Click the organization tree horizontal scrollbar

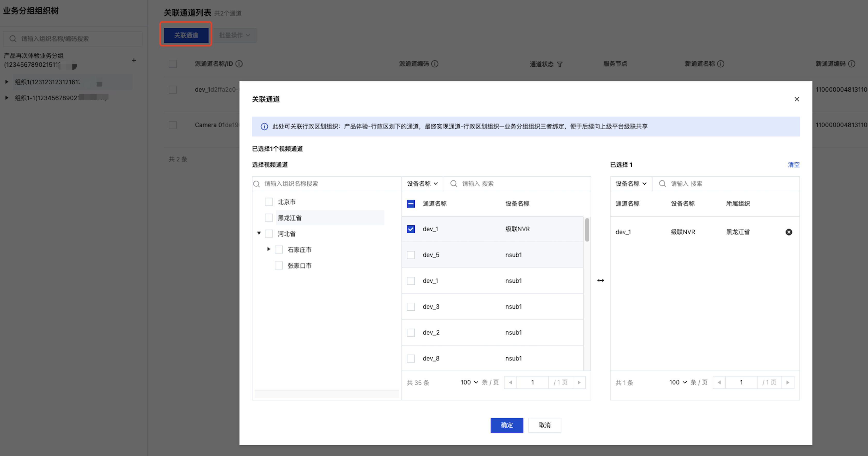coord(327,393)
